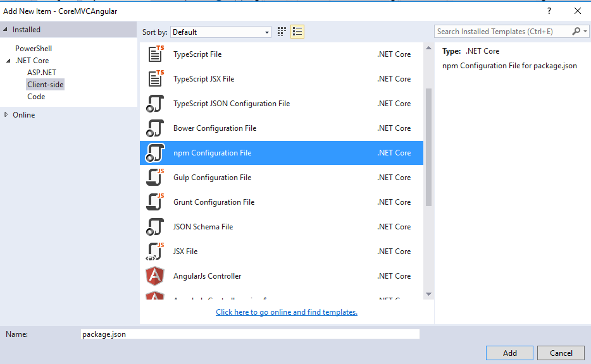Click the Bower Configuration File icon
This screenshot has width=591, height=364.
click(x=155, y=128)
